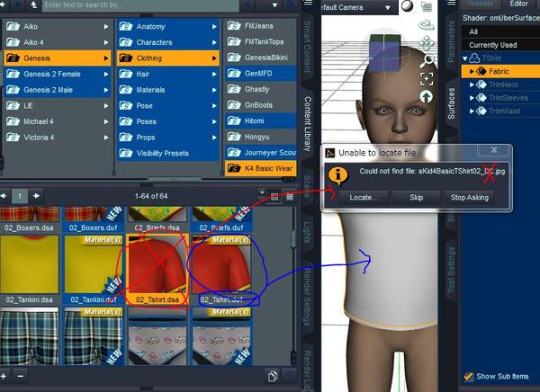Image resolution: width=540 pixels, height=392 pixels.
Task: Go to next content page
Action: (36, 196)
